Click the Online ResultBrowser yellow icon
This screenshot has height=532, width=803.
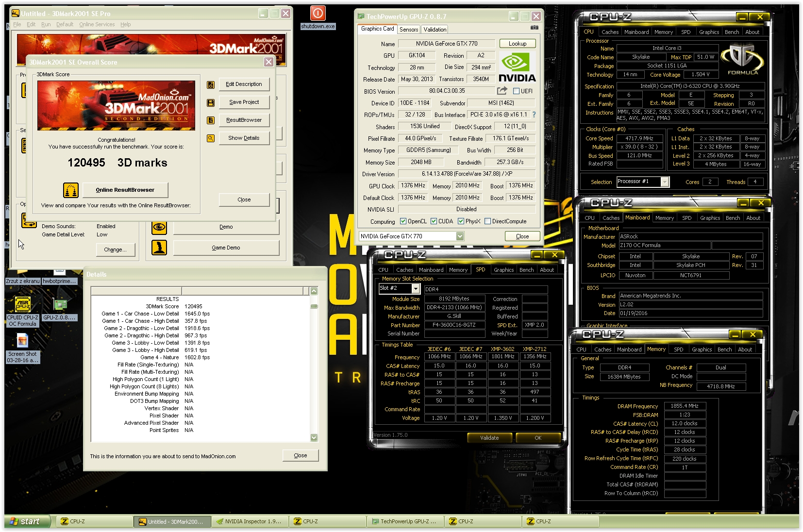(x=71, y=190)
